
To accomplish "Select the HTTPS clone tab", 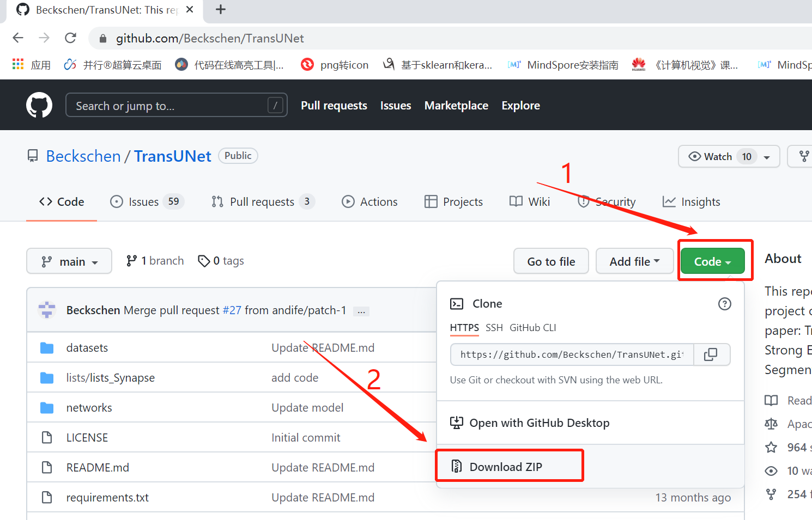I will (464, 328).
